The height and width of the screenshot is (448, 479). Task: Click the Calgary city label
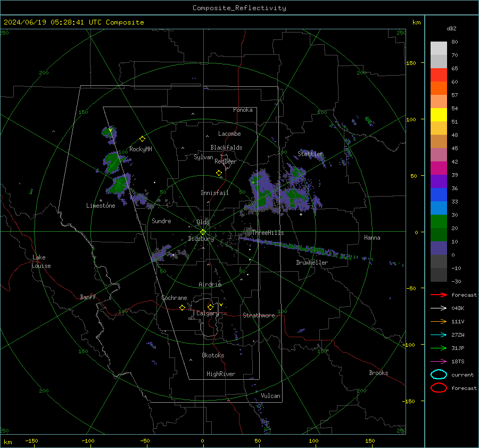(x=208, y=313)
